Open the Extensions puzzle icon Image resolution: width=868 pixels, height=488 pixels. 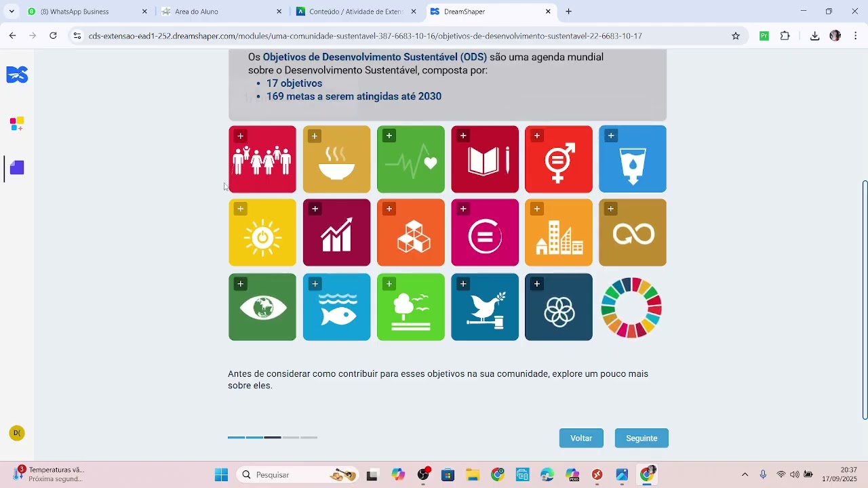(x=785, y=36)
